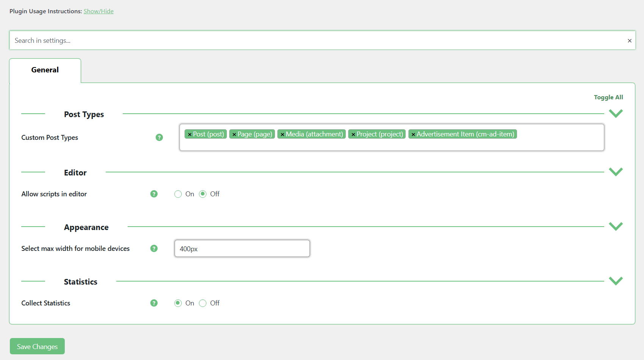This screenshot has height=360, width=644.
Task: Set Collect Statistics to Off
Action: coord(203,303)
